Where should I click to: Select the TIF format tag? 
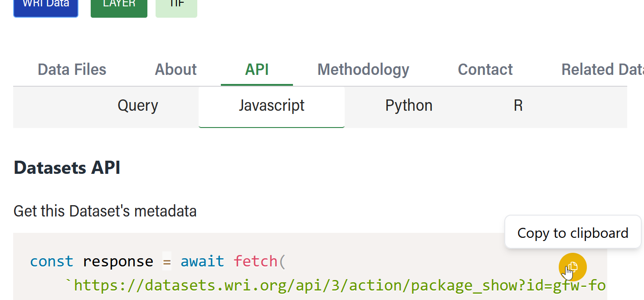coord(176,6)
